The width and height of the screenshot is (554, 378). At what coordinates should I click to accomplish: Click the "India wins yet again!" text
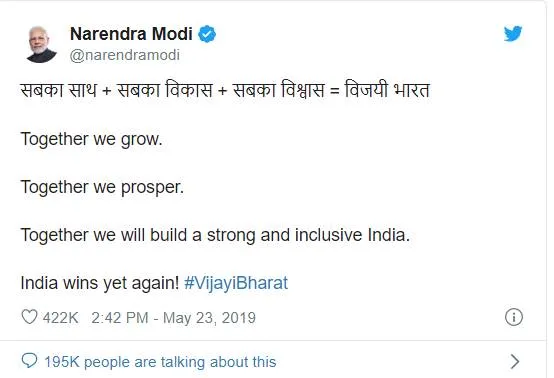(100, 283)
